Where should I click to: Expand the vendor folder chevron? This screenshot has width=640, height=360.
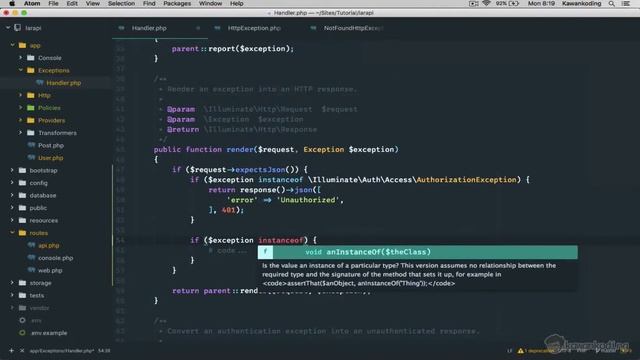(x=12, y=308)
